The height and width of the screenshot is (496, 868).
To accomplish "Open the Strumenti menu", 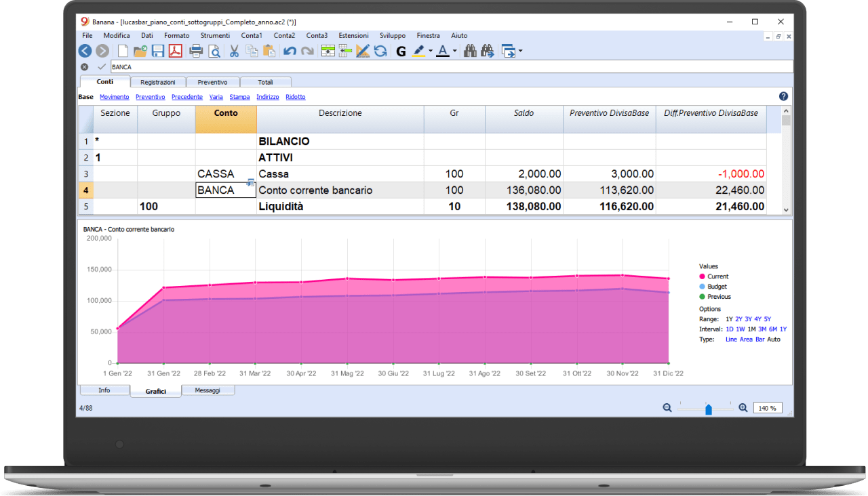I will point(215,35).
